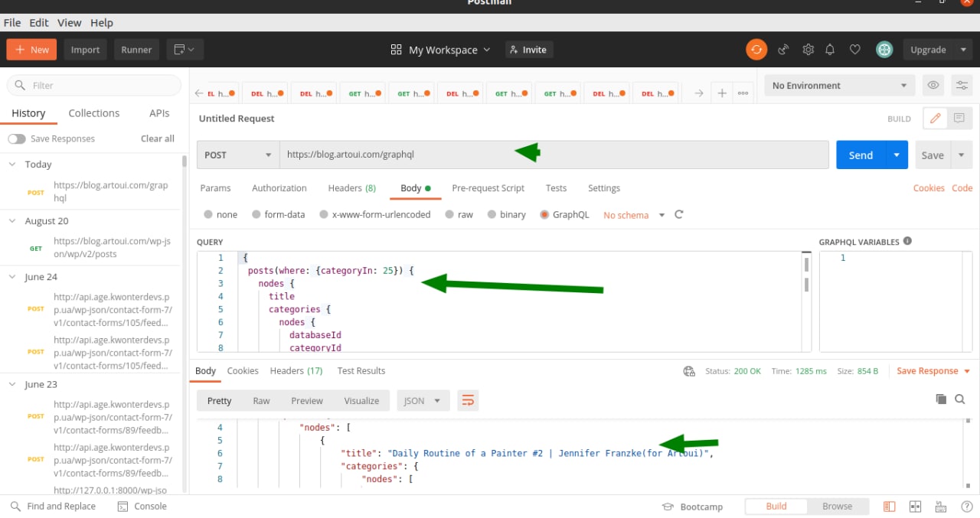Screen dimensions: 980x518
Task: Search within the response body
Action: click(960, 399)
